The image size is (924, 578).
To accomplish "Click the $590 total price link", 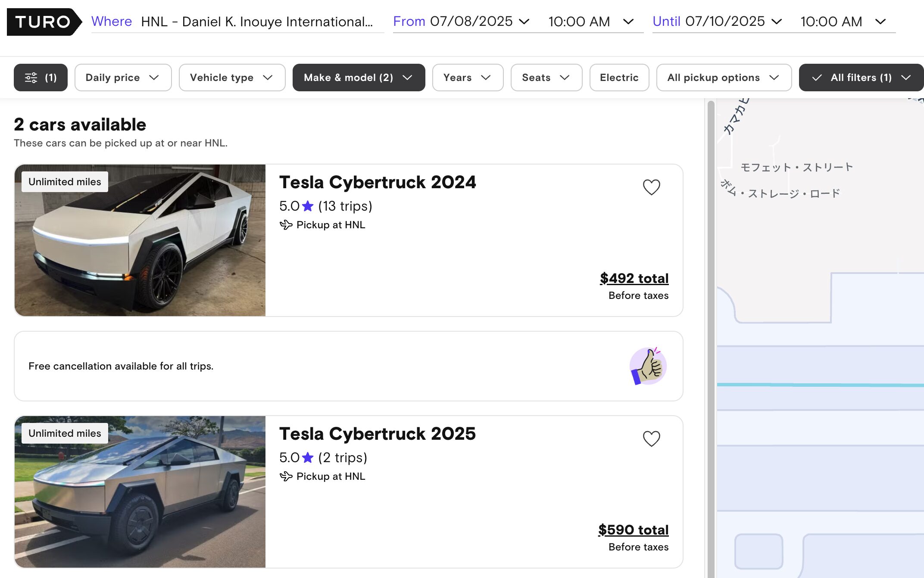I will [633, 530].
